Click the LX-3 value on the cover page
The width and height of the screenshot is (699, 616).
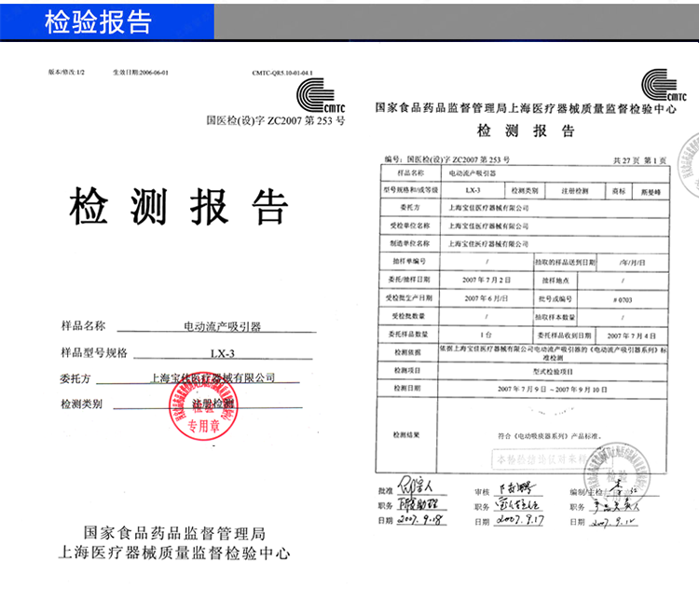point(223,353)
